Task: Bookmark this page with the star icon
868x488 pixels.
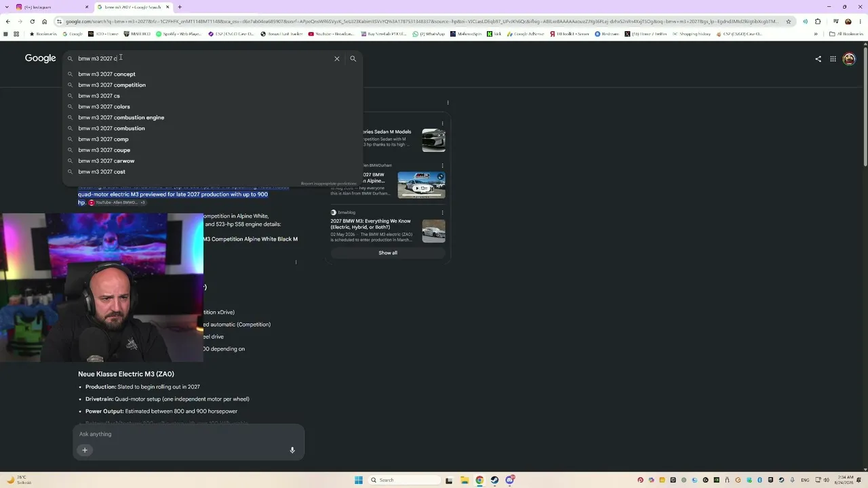Action: 788,21
